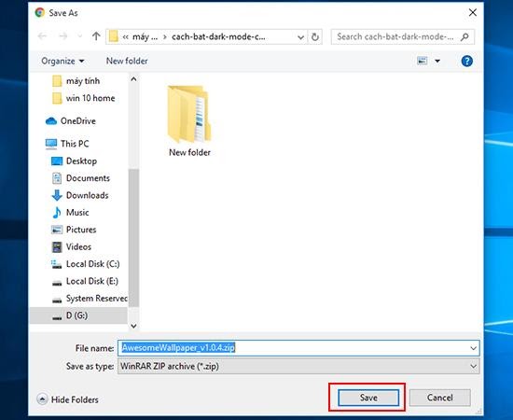Click the Save button
The image size is (513, 420).
tap(368, 398)
